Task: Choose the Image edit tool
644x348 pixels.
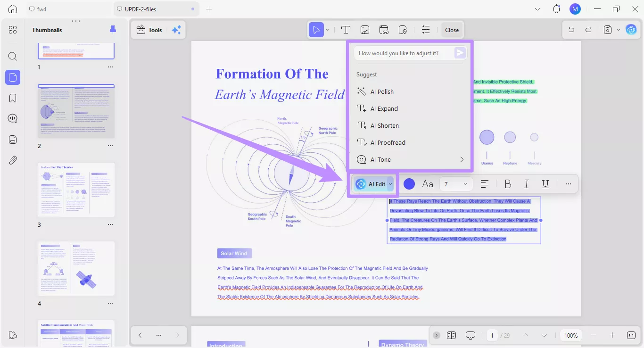Action: 365,30
